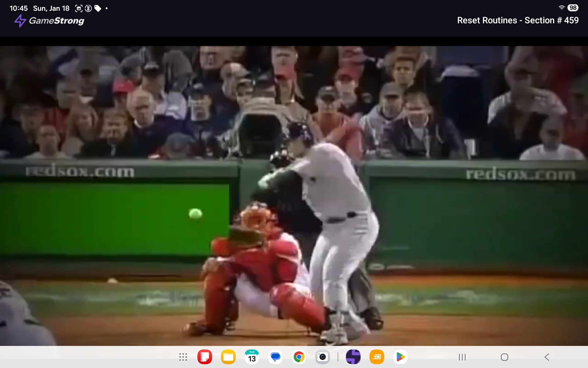Screen dimensions: 588x368
Task: Open the orange recent app icon
Action: (x=377, y=357)
